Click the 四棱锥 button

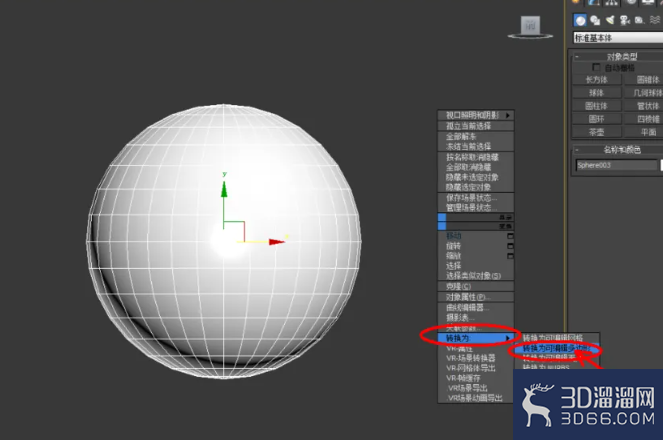(x=644, y=119)
